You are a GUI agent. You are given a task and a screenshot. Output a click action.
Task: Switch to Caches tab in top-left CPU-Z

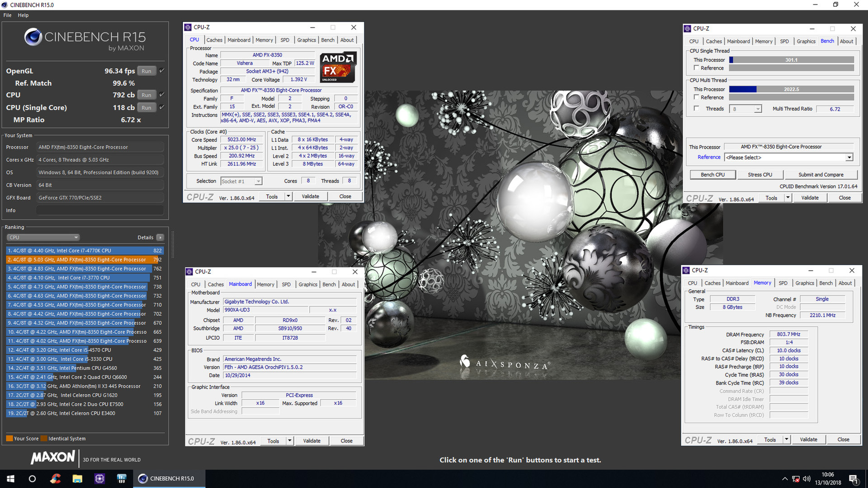pyautogui.click(x=214, y=40)
